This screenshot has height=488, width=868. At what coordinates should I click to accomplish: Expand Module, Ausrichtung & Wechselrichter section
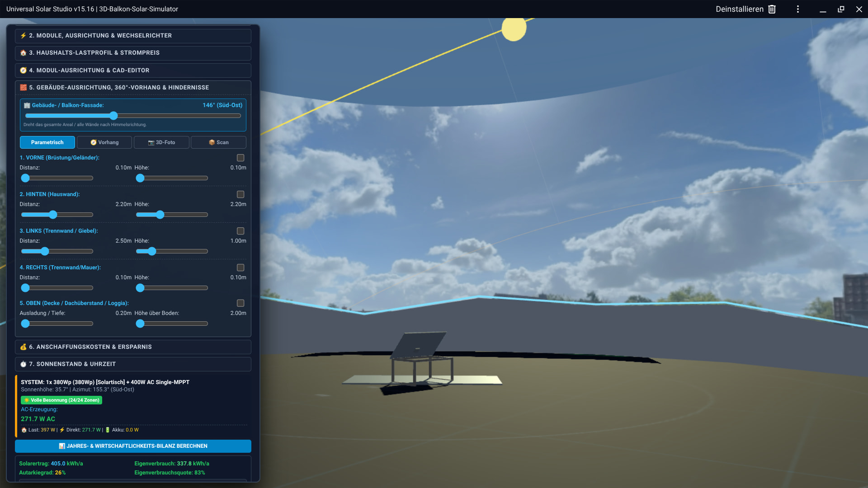click(x=133, y=36)
